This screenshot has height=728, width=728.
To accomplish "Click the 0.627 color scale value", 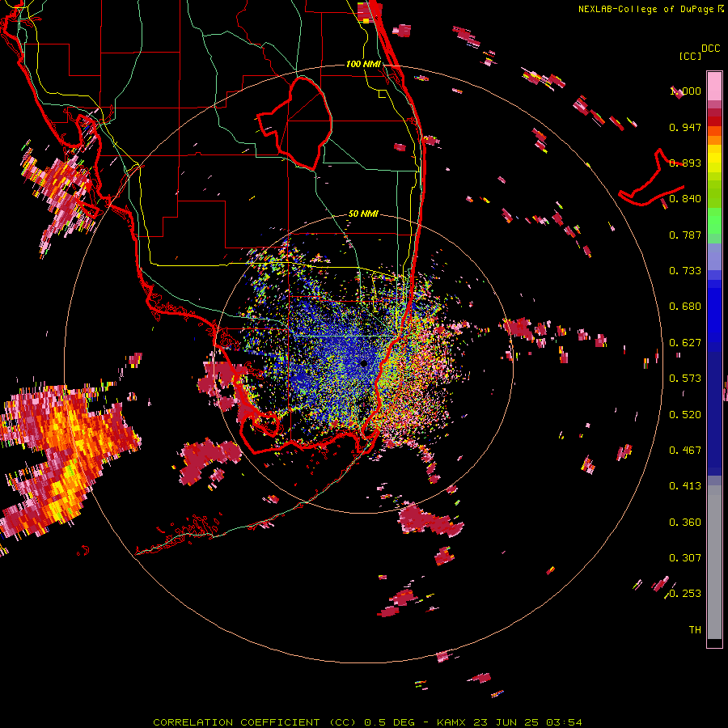I will coord(685,343).
